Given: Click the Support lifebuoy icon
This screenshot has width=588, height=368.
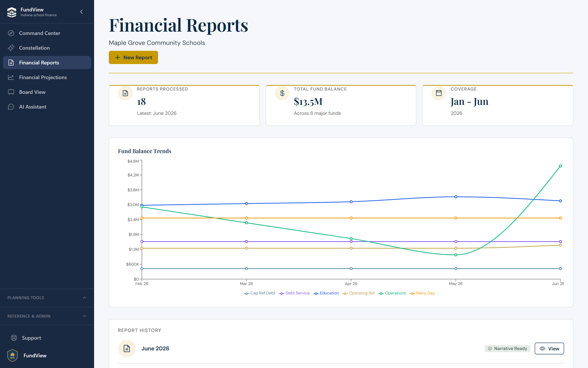Looking at the screenshot, I should [x=14, y=338].
